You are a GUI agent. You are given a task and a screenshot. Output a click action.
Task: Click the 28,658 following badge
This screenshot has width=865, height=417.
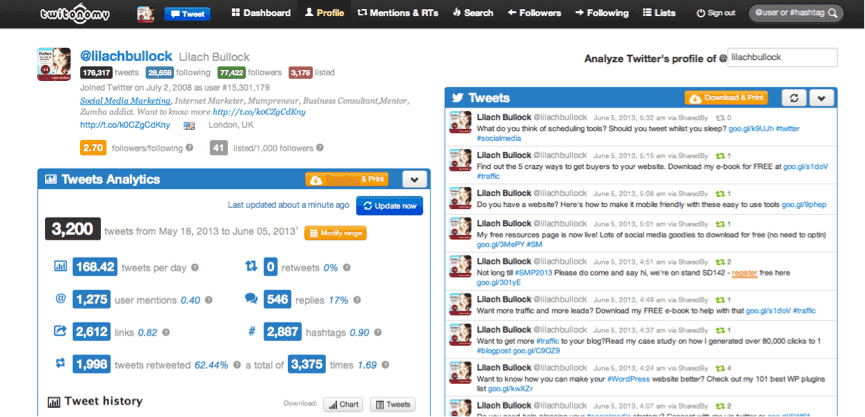tap(159, 72)
